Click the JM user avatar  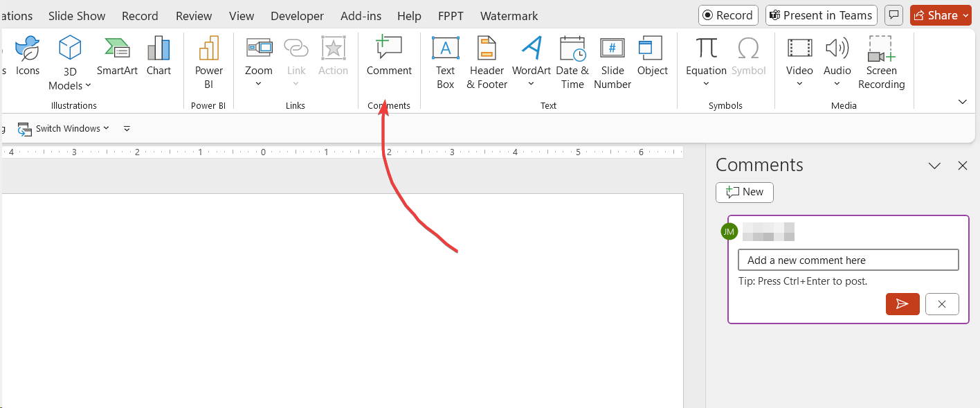[729, 231]
